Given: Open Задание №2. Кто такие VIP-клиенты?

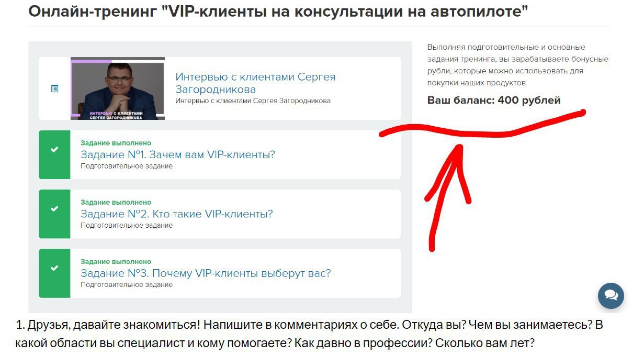Looking at the screenshot, I should coord(177,214).
